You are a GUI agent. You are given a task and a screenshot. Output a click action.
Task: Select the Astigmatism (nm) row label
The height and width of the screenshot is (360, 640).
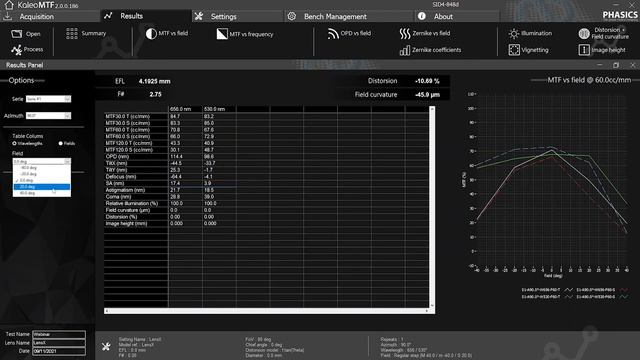coord(124,190)
